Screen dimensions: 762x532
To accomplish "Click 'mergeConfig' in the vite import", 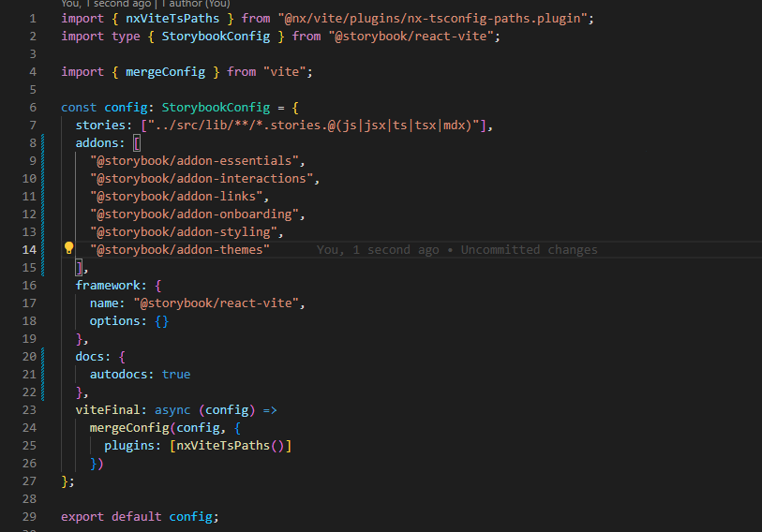I will (x=165, y=72).
